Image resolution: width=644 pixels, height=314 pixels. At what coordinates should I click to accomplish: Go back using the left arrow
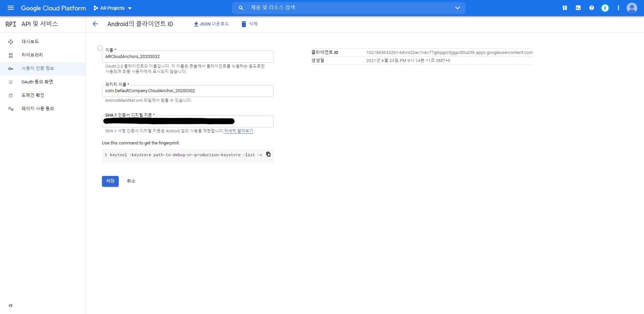95,24
